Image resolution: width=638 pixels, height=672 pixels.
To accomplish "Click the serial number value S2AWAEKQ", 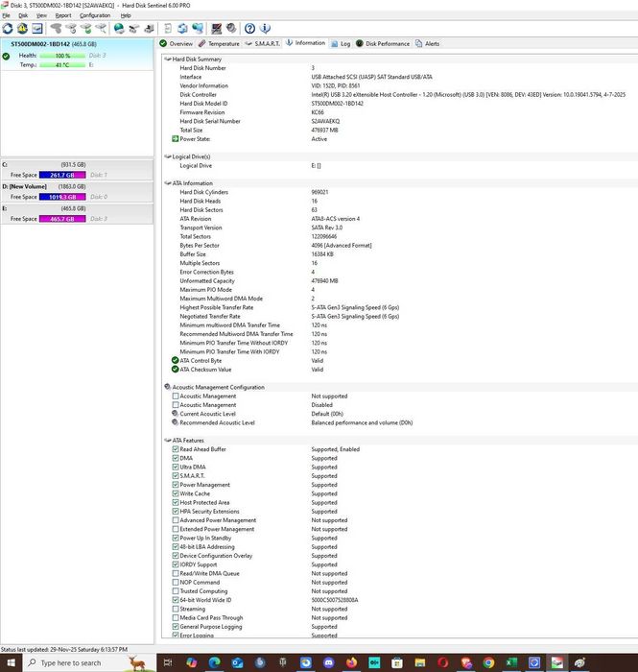I will click(325, 121).
